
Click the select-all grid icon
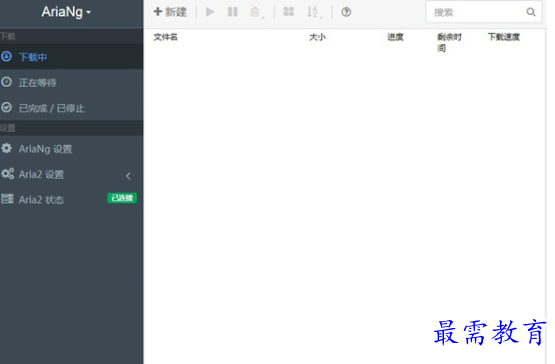point(288,12)
